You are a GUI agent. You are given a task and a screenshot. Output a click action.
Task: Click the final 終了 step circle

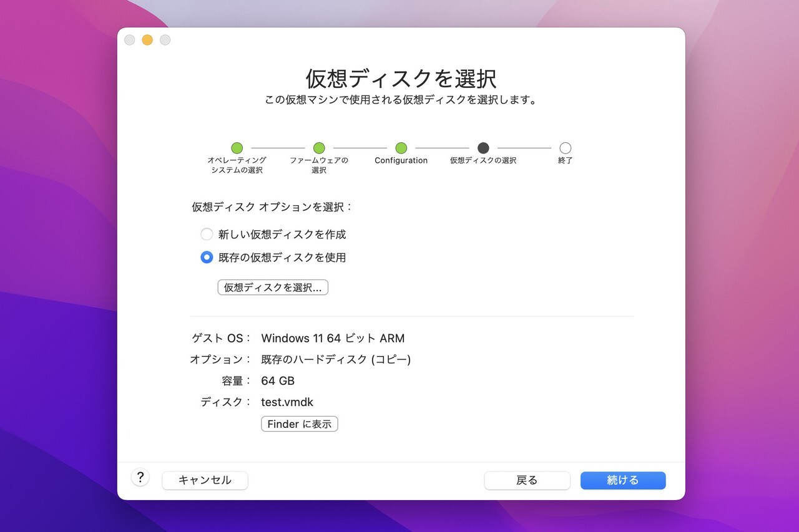click(565, 148)
